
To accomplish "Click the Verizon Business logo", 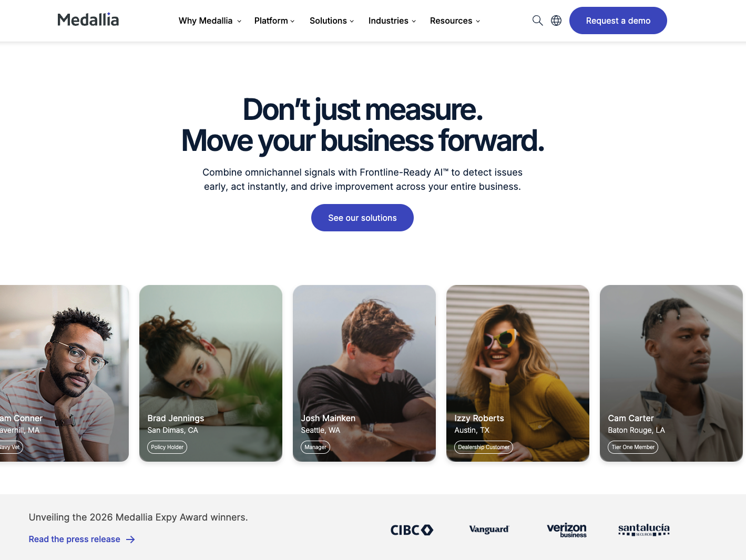I will click(567, 530).
